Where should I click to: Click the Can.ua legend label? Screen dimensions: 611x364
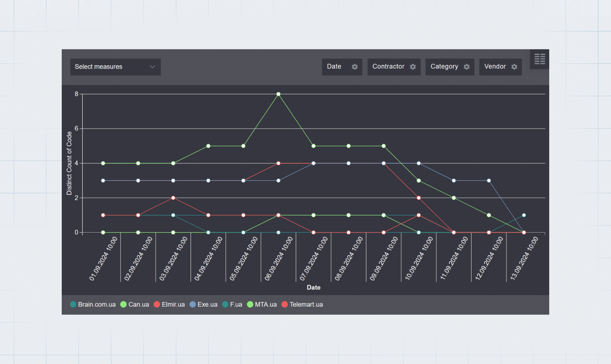(x=138, y=304)
